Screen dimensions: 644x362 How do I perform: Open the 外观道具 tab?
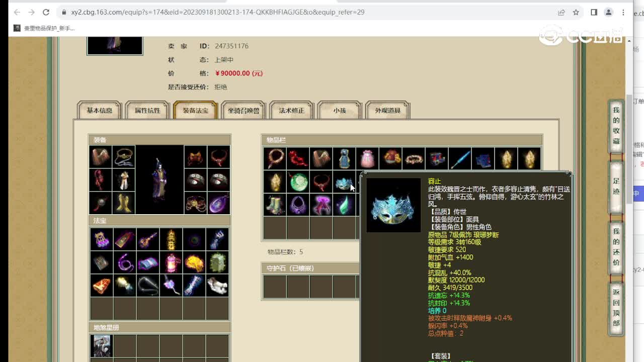388,110
